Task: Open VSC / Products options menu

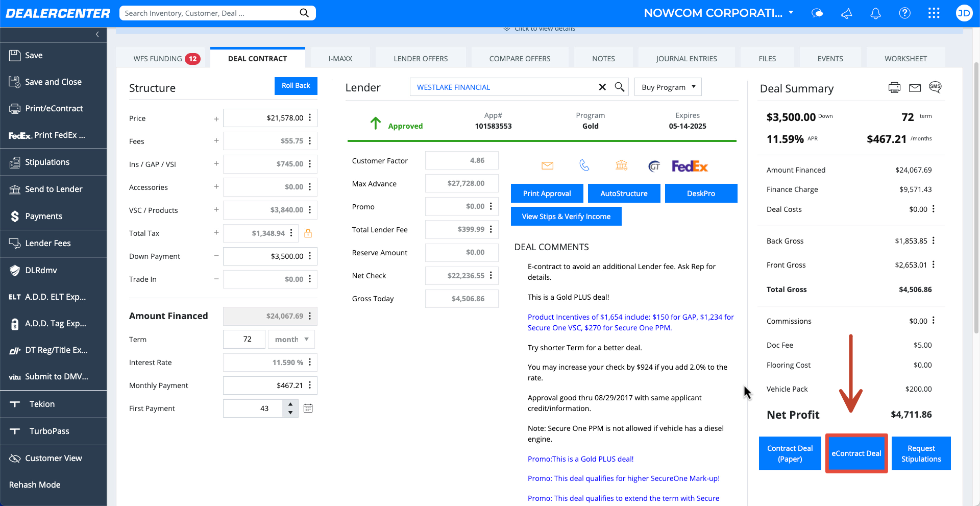Action: coord(310,210)
